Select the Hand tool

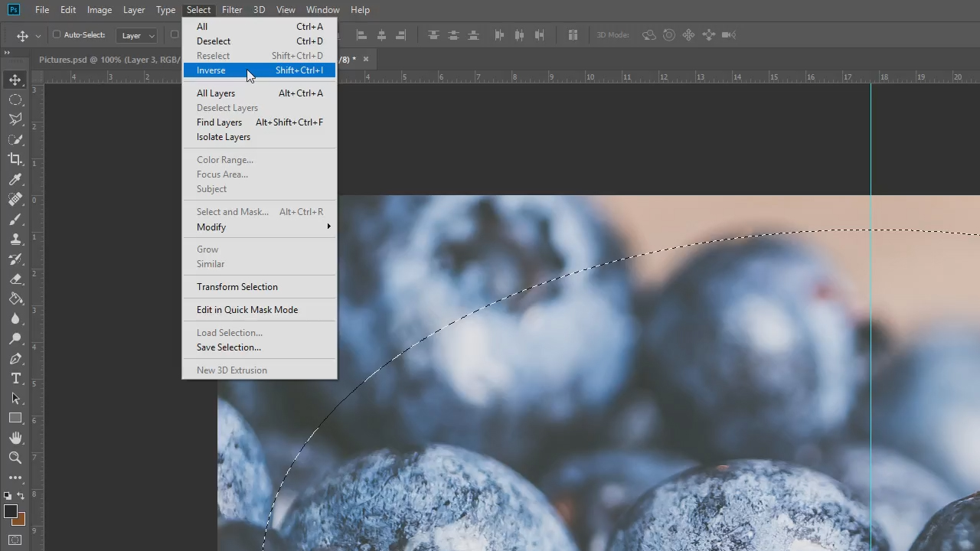point(15,438)
